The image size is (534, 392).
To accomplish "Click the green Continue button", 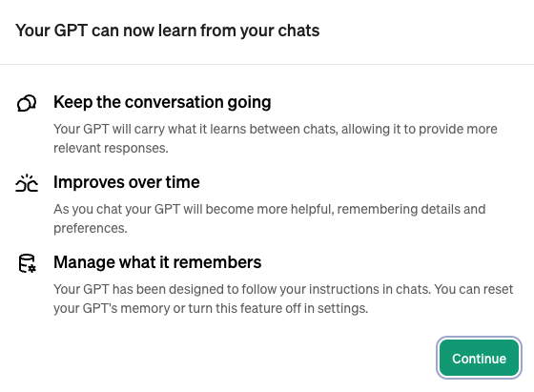I will (x=479, y=358).
